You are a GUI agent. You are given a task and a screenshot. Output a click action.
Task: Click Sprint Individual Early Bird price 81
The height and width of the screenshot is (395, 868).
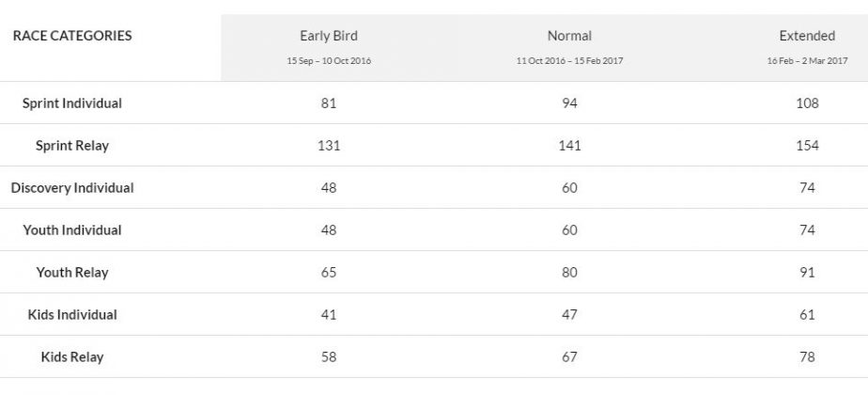pyautogui.click(x=328, y=103)
